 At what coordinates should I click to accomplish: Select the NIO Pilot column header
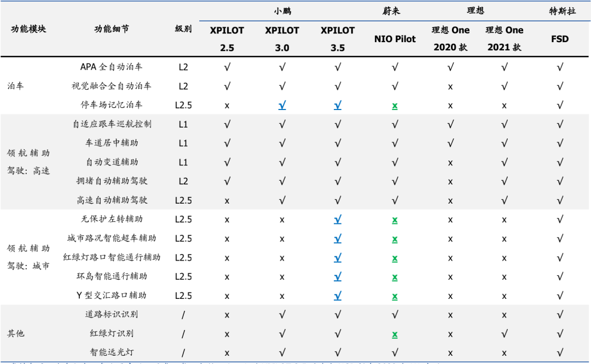point(395,39)
